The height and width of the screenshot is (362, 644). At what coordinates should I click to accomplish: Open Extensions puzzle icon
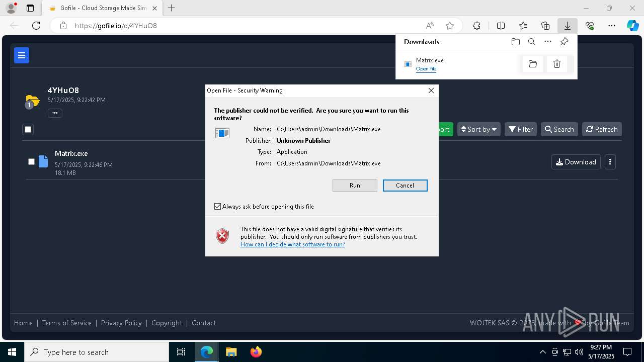[x=476, y=26]
